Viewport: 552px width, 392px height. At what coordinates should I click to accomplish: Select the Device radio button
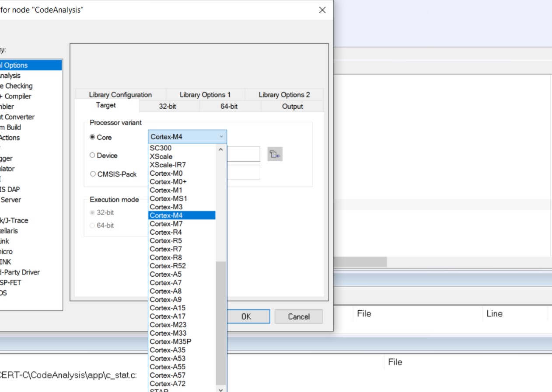click(92, 156)
